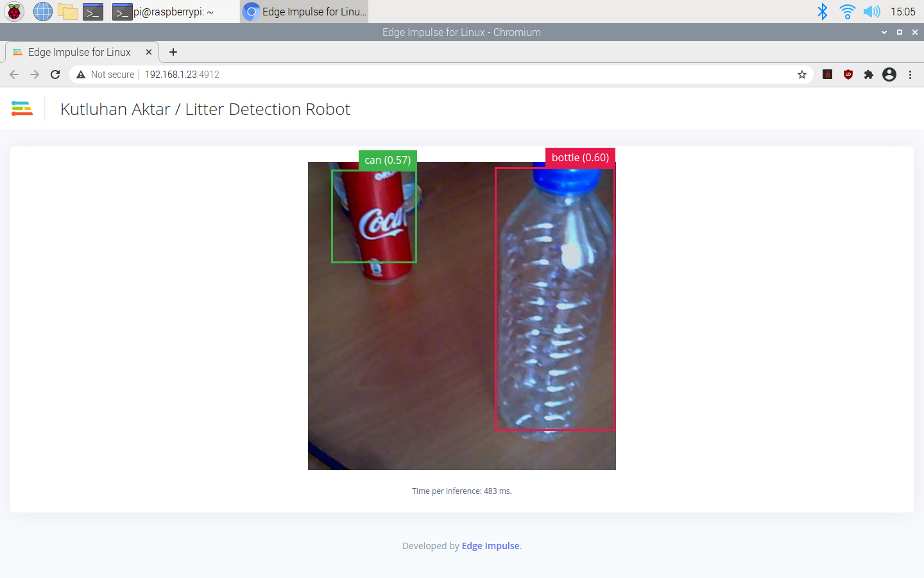Bookmark this page with the star icon

pos(802,74)
